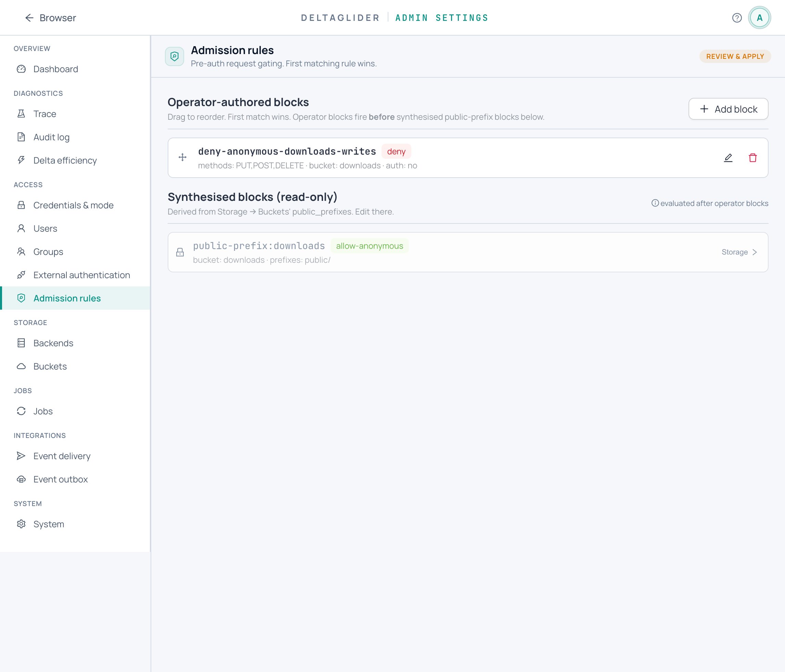The height and width of the screenshot is (672, 785).
Task: Click the Trace flask icon
Action: pos(21,114)
